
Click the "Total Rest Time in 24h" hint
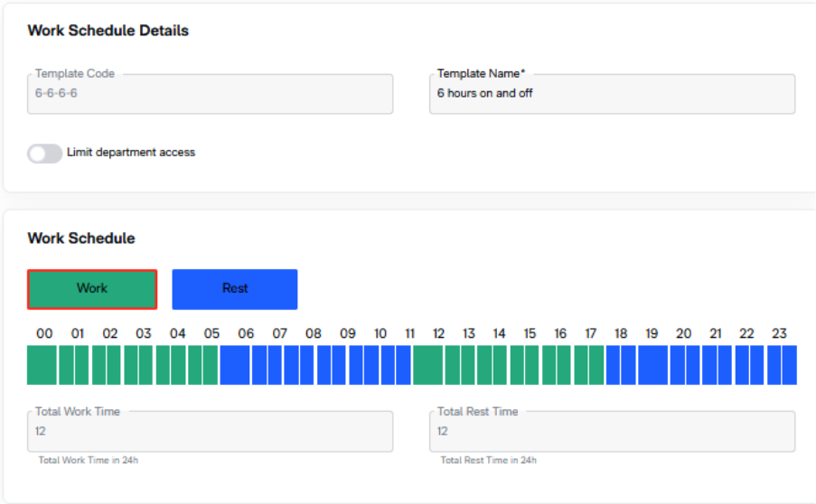[x=488, y=461]
